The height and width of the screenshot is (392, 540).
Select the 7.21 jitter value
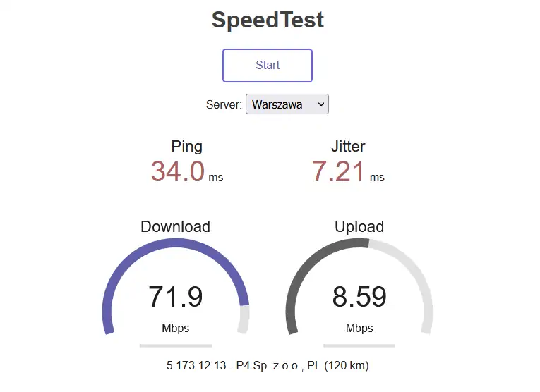click(339, 171)
